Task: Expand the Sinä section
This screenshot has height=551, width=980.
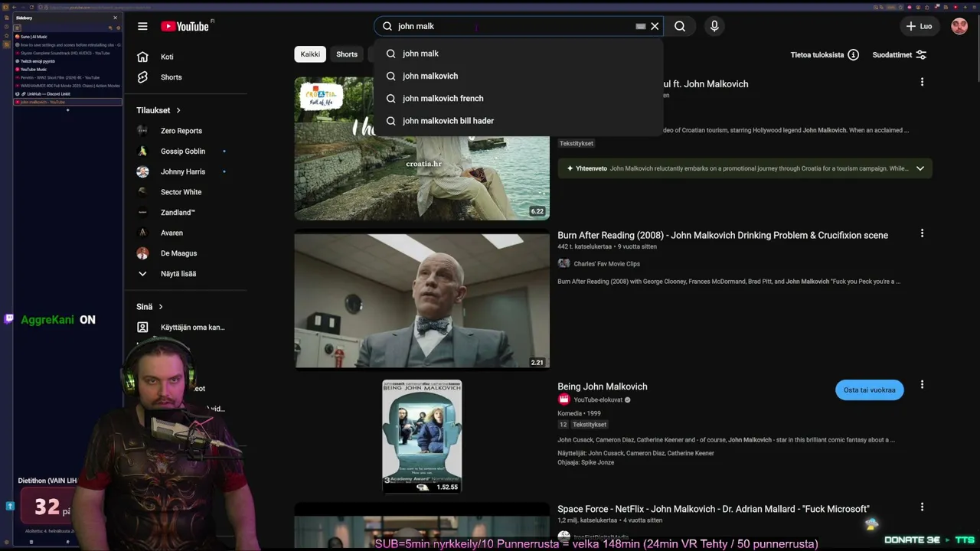Action: coord(150,307)
